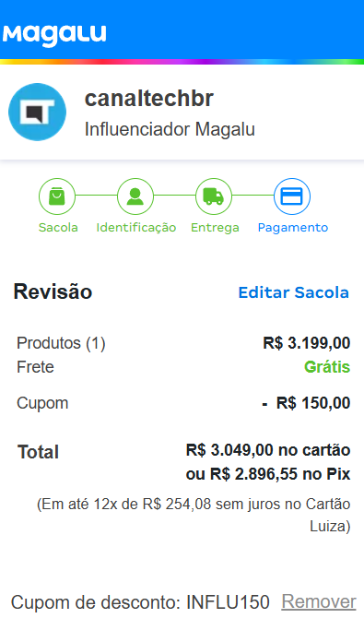Select the Pagamento credit card step icon

[292, 196]
